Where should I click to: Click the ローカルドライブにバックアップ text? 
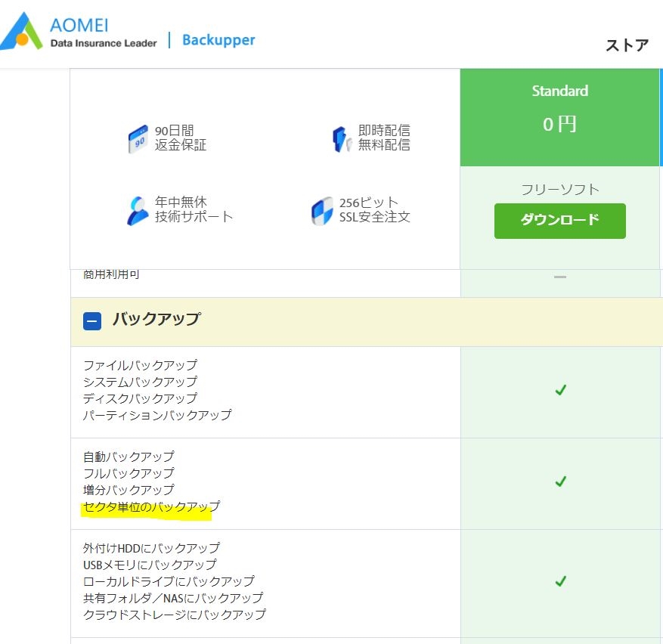coord(169,581)
